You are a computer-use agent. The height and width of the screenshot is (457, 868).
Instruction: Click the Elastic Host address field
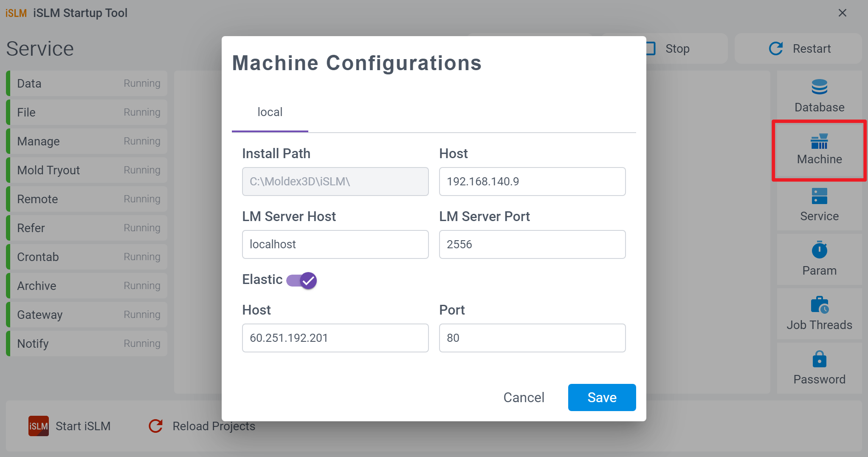335,338
